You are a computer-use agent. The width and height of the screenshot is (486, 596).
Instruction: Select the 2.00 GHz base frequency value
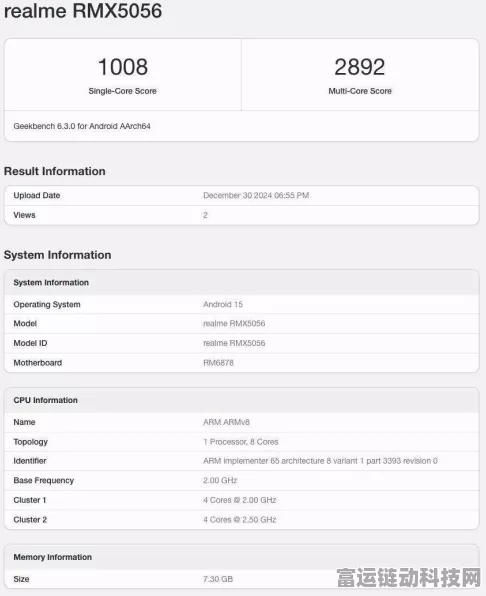click(x=220, y=481)
